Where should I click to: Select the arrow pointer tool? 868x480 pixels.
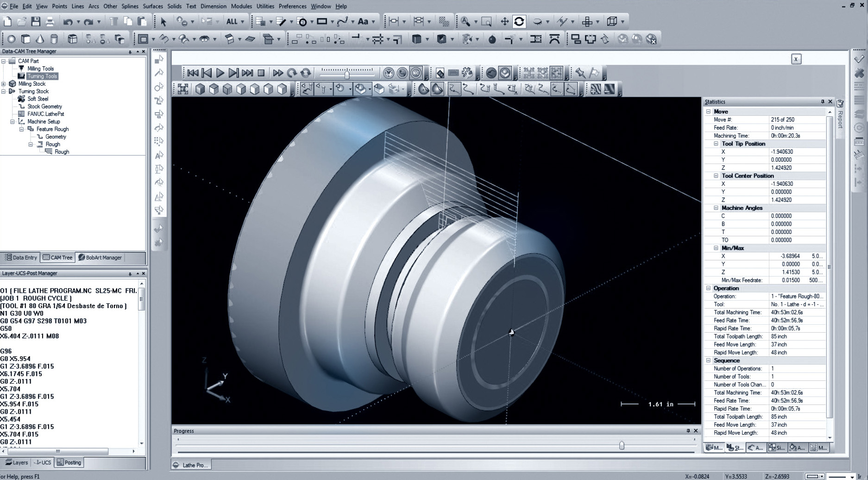163,22
